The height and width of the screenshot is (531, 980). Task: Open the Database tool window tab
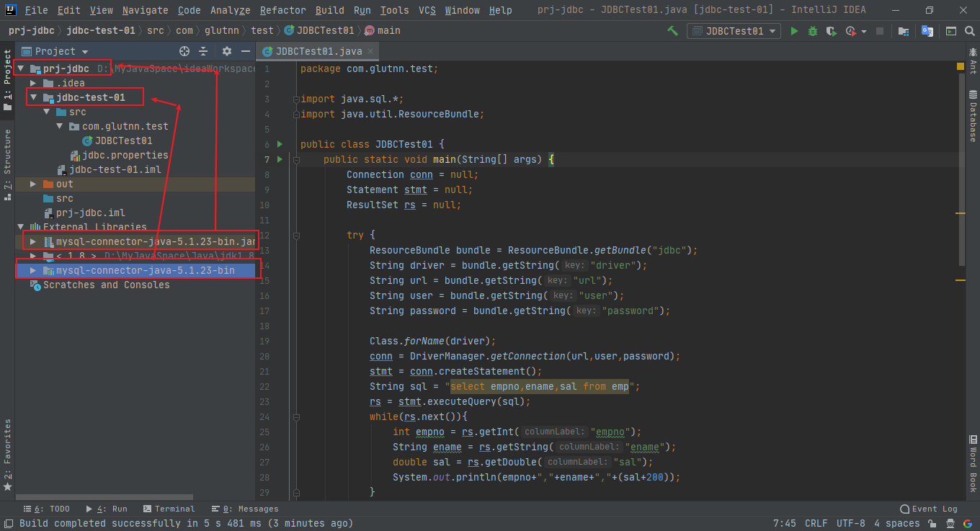point(973,116)
